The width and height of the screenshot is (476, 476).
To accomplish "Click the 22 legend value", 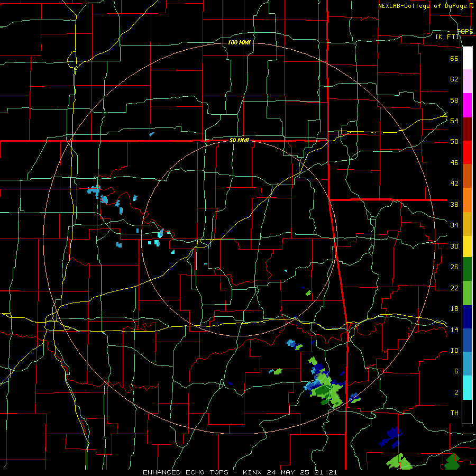I will point(454,288).
